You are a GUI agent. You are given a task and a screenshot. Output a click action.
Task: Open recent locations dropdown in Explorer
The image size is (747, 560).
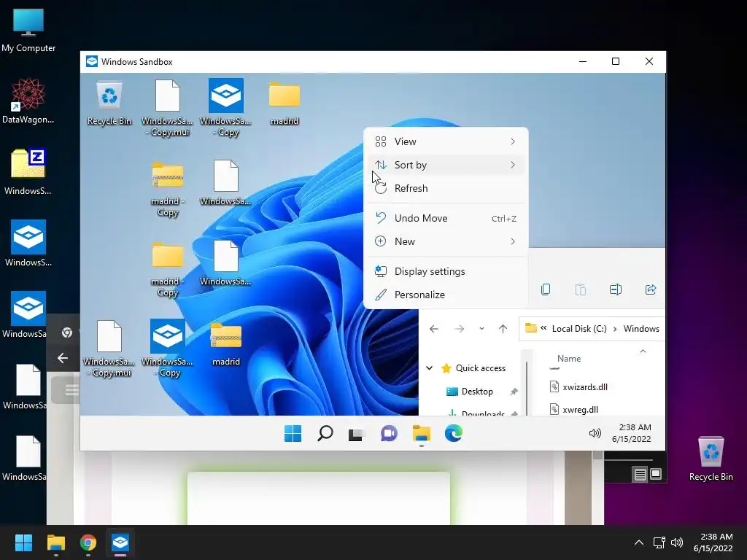[481, 329]
